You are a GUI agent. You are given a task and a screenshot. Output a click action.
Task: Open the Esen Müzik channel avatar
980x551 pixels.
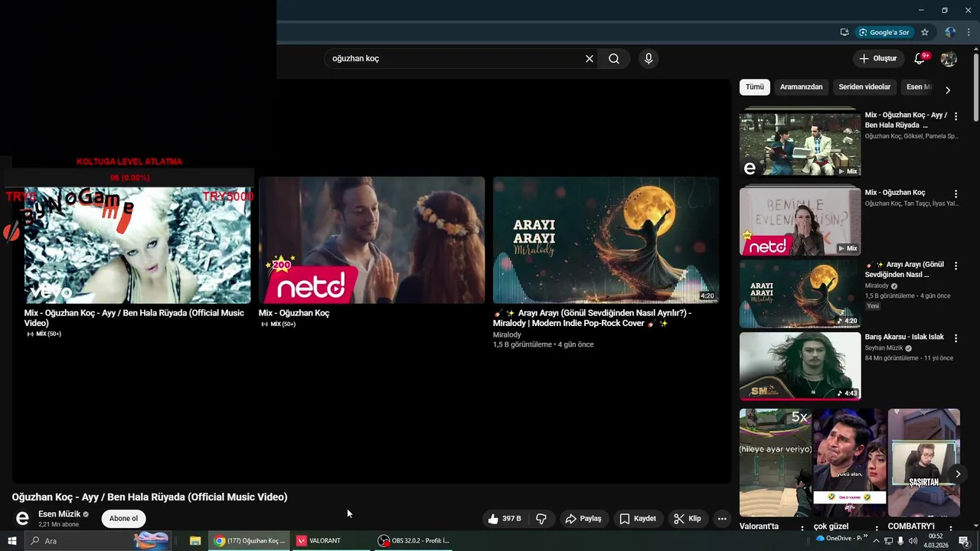coord(22,519)
